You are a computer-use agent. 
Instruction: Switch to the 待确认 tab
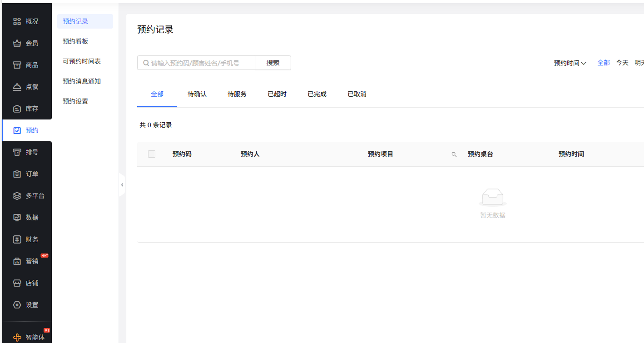197,94
